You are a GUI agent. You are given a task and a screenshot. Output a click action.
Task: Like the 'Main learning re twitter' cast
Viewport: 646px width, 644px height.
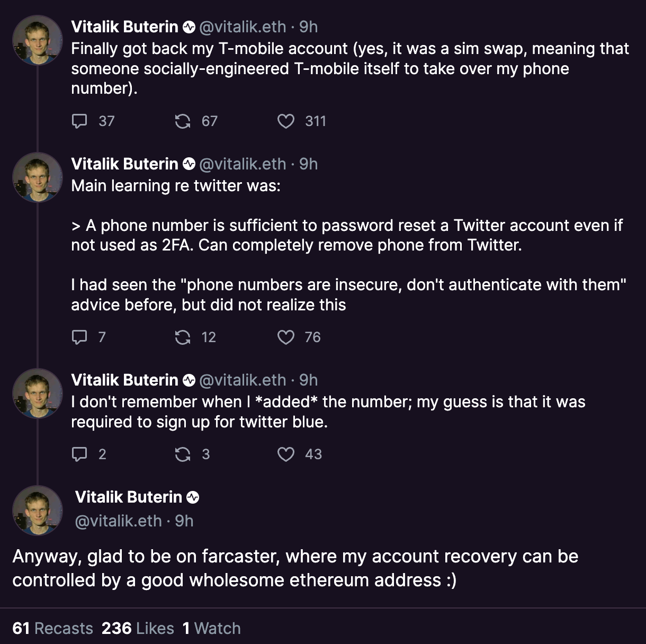[x=286, y=337]
